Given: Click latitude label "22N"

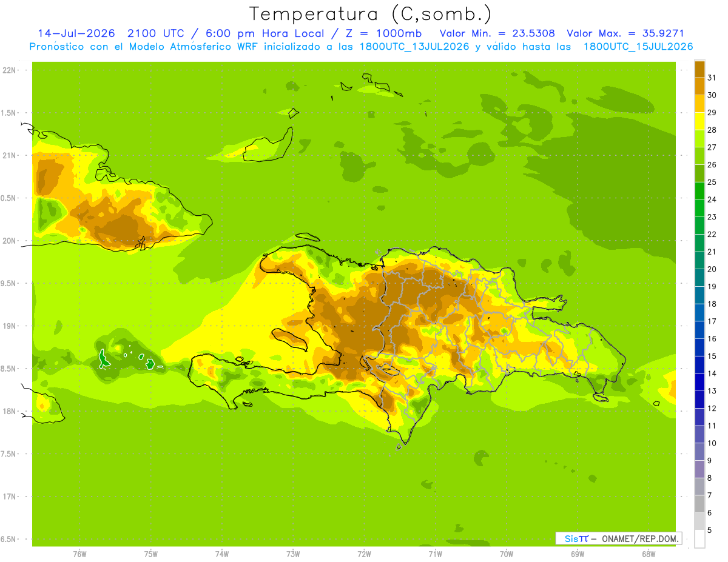Looking at the screenshot, I should click(x=10, y=70).
